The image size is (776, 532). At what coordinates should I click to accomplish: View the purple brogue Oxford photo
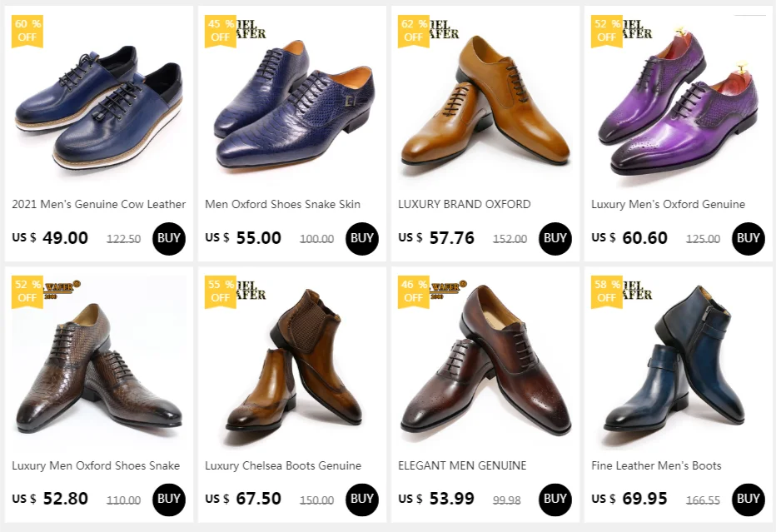point(679,104)
